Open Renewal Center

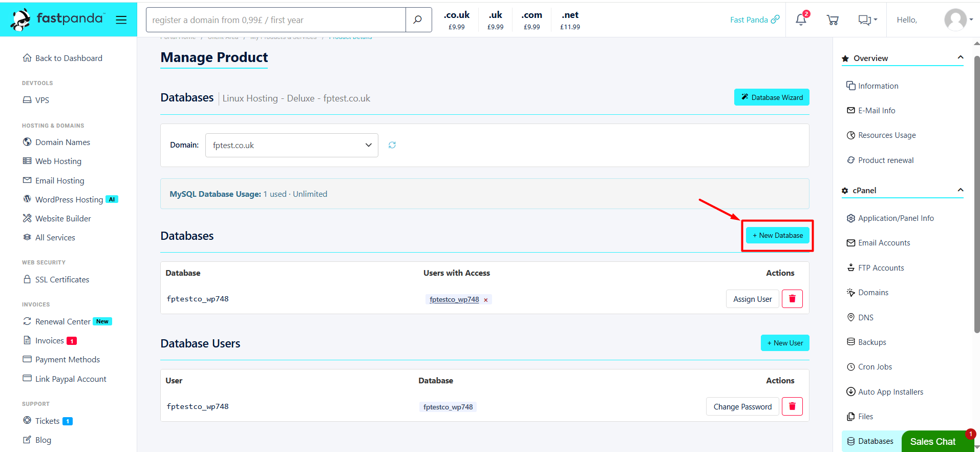click(x=67, y=321)
